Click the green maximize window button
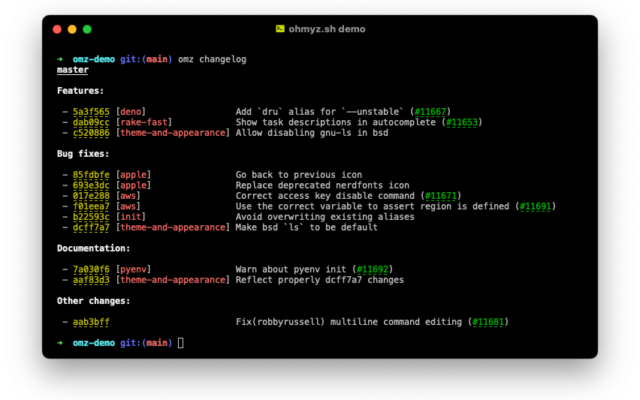The height and width of the screenshot is (400, 640). click(x=87, y=29)
